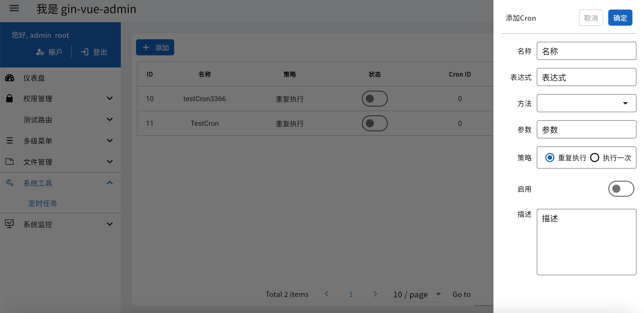The image size is (644, 313).
Task: Click the monitor icon for 系统监控
Action: [x=10, y=224]
